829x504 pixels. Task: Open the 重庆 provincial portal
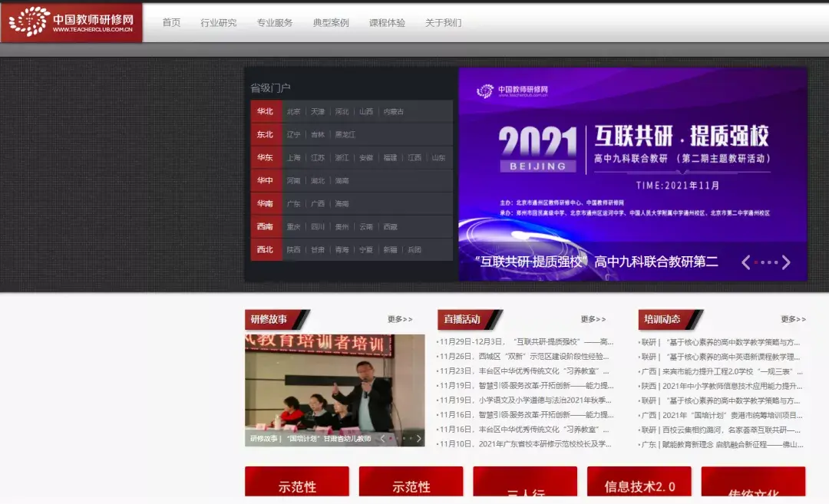click(293, 227)
